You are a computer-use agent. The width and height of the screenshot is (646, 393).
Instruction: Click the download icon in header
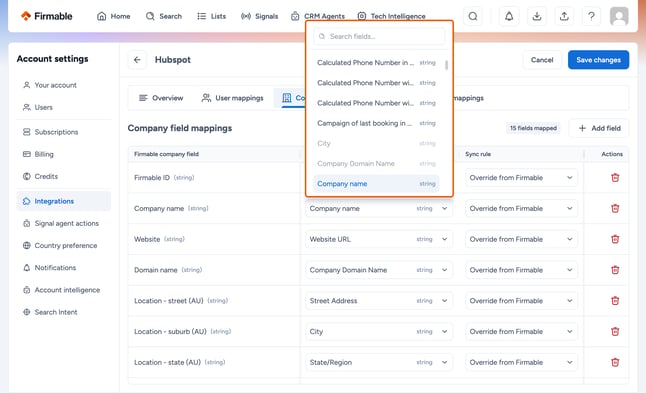pos(537,16)
